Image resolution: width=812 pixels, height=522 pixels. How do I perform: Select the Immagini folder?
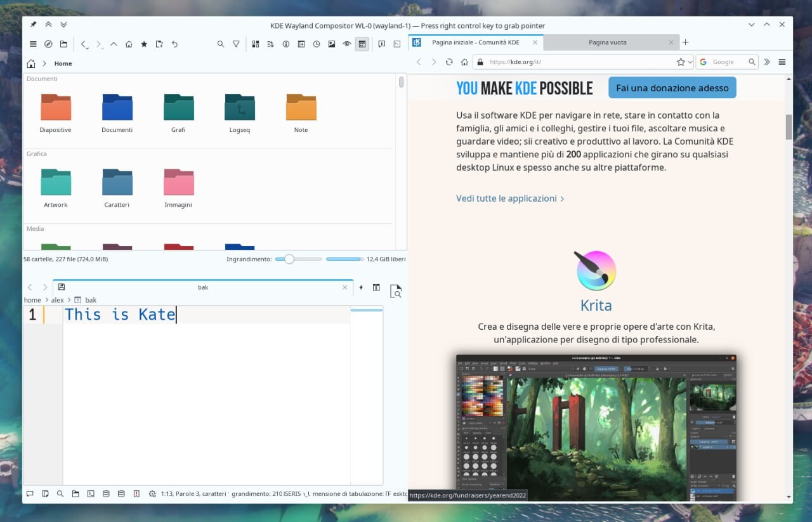tap(178, 188)
